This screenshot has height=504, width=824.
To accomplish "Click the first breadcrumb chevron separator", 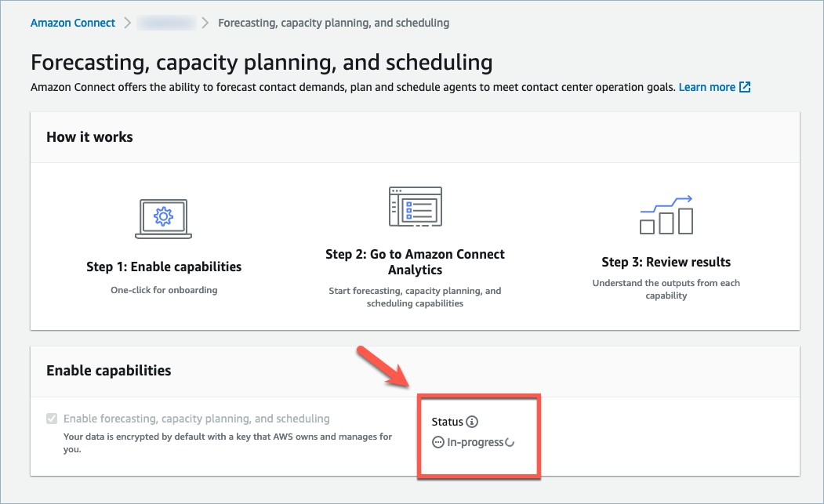I will (127, 23).
